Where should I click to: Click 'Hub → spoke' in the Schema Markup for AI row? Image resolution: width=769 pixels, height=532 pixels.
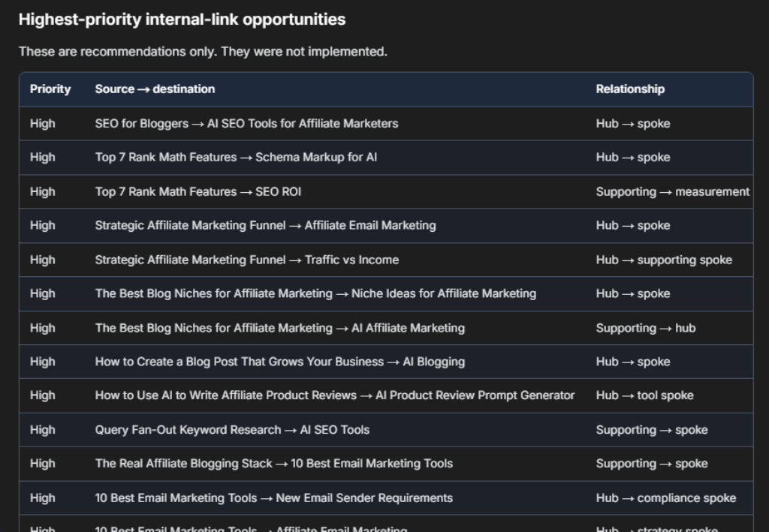(x=633, y=158)
